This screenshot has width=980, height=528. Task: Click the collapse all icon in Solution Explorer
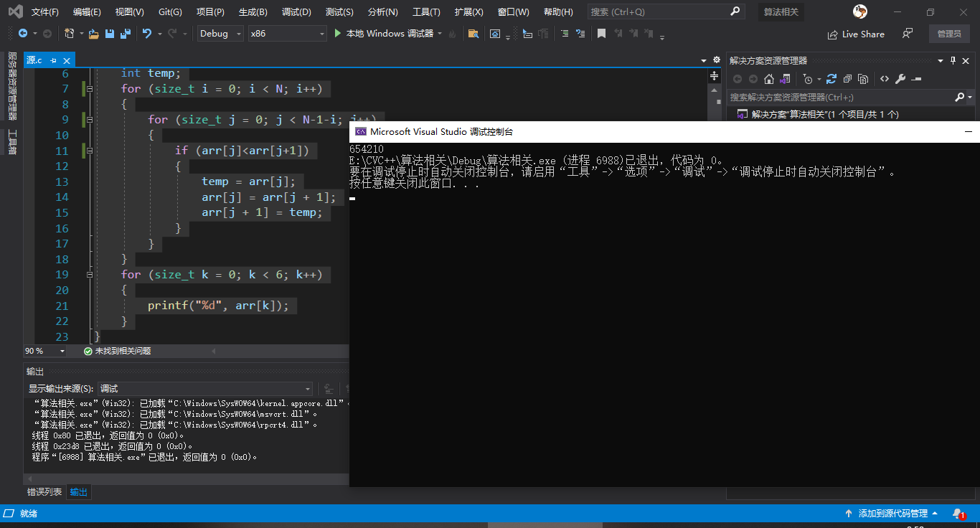[847, 79]
